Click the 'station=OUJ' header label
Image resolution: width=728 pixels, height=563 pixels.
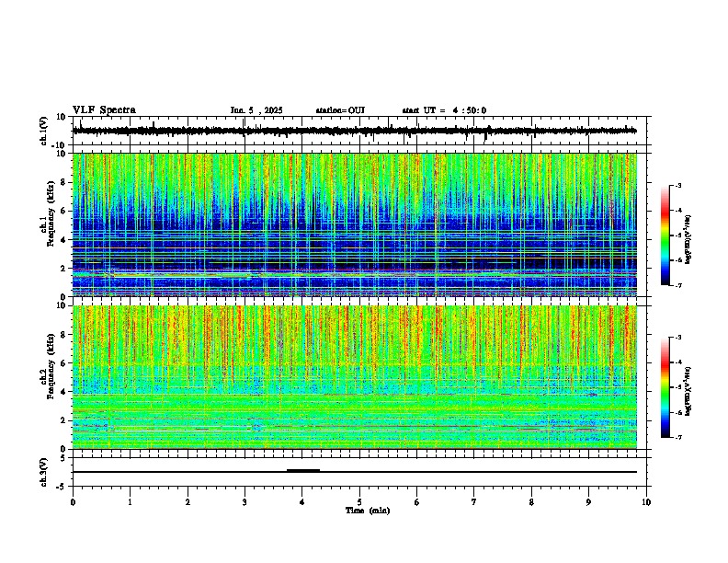click(340, 110)
